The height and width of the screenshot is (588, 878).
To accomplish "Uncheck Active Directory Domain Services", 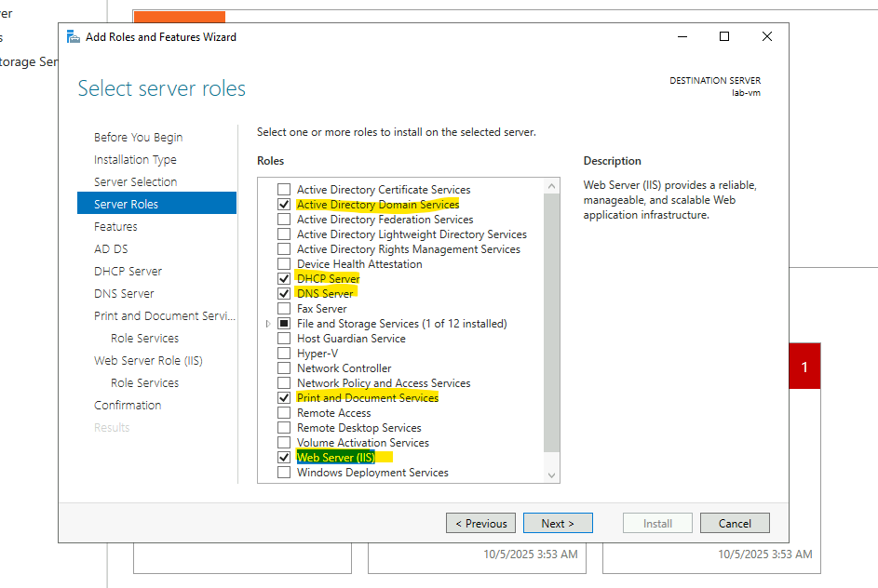I will (x=284, y=204).
